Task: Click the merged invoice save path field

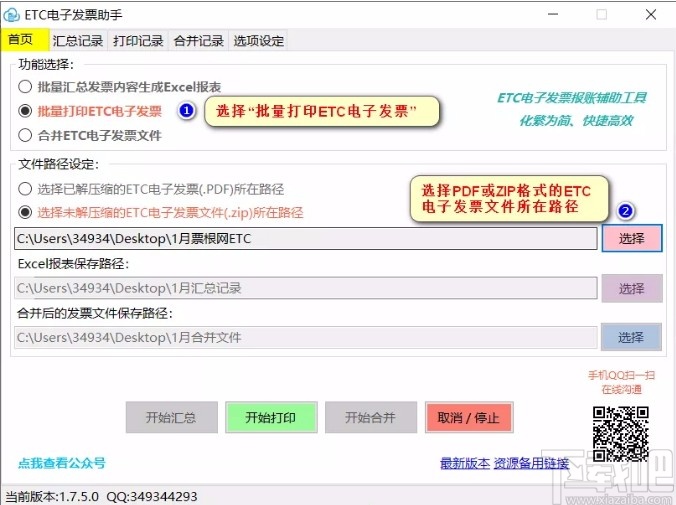Action: tap(306, 337)
